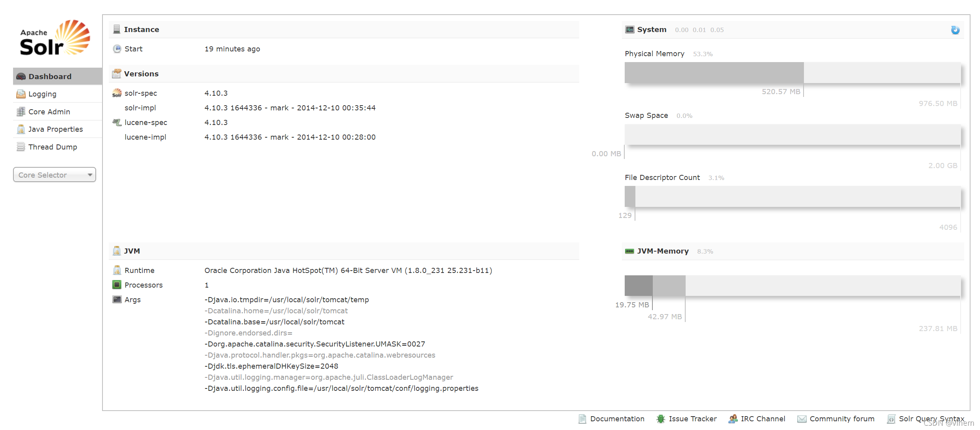Click the Issue Tracker icon button
The width and height of the screenshot is (980, 430).
pos(658,419)
